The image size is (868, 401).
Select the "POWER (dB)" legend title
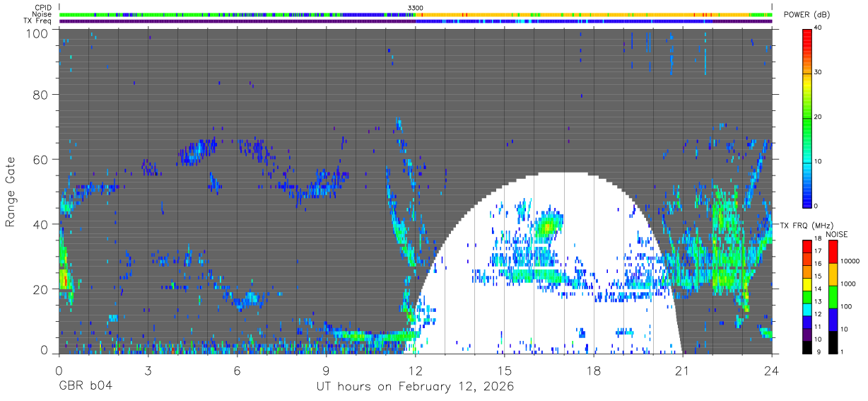(807, 15)
